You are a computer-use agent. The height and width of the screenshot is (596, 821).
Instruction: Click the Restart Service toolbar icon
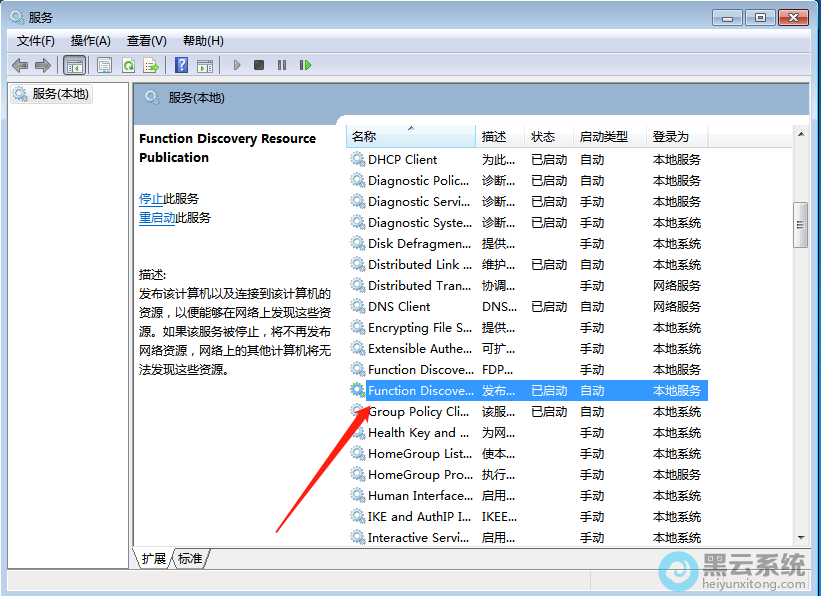[305, 65]
